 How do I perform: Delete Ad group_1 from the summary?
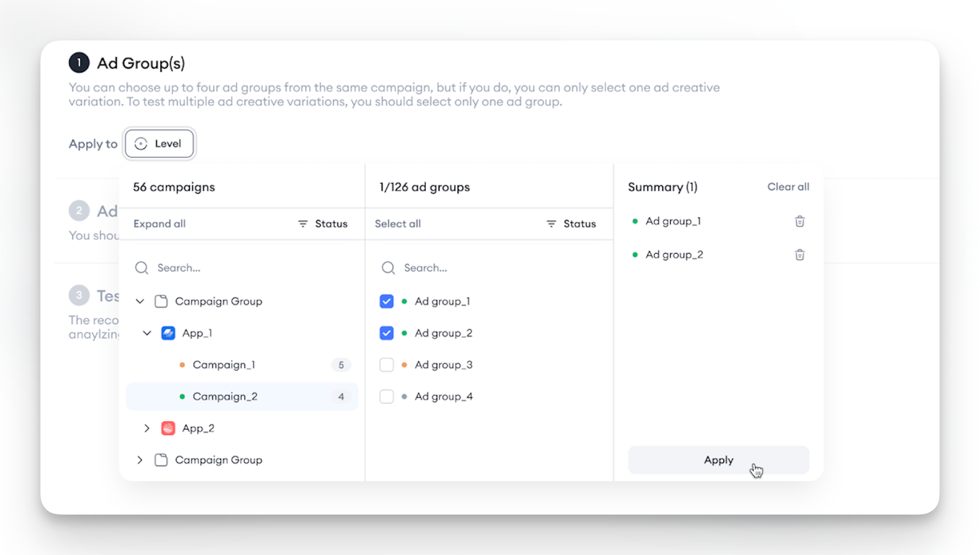(800, 221)
